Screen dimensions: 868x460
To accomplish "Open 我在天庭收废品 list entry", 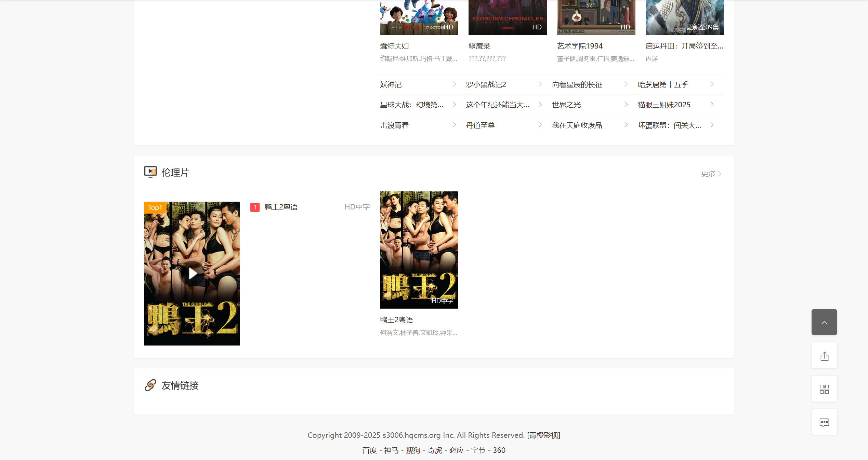I will point(577,125).
